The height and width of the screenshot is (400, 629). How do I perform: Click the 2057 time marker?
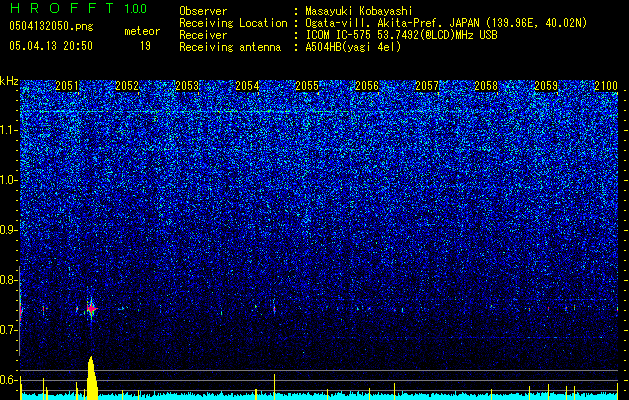coord(427,86)
